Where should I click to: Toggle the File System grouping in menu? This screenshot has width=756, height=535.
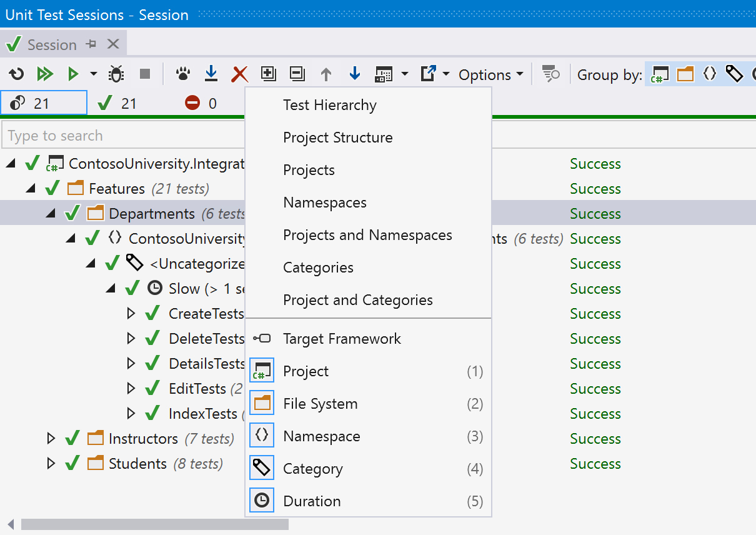pyautogui.click(x=320, y=404)
